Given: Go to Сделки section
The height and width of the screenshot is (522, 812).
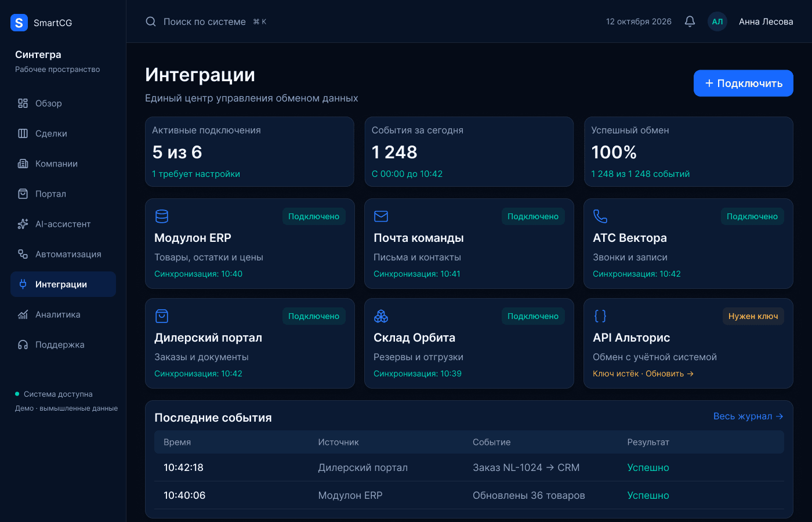Looking at the screenshot, I should (x=63, y=133).
